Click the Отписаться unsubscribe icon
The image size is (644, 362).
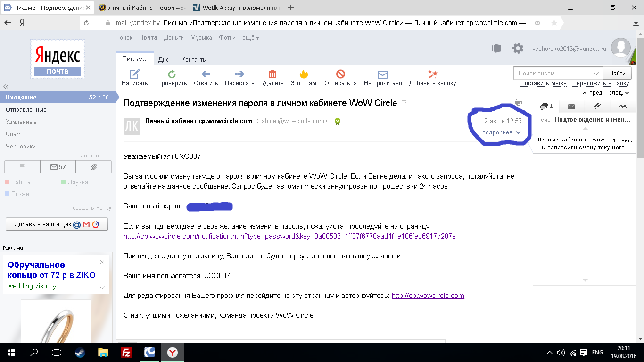point(340,74)
